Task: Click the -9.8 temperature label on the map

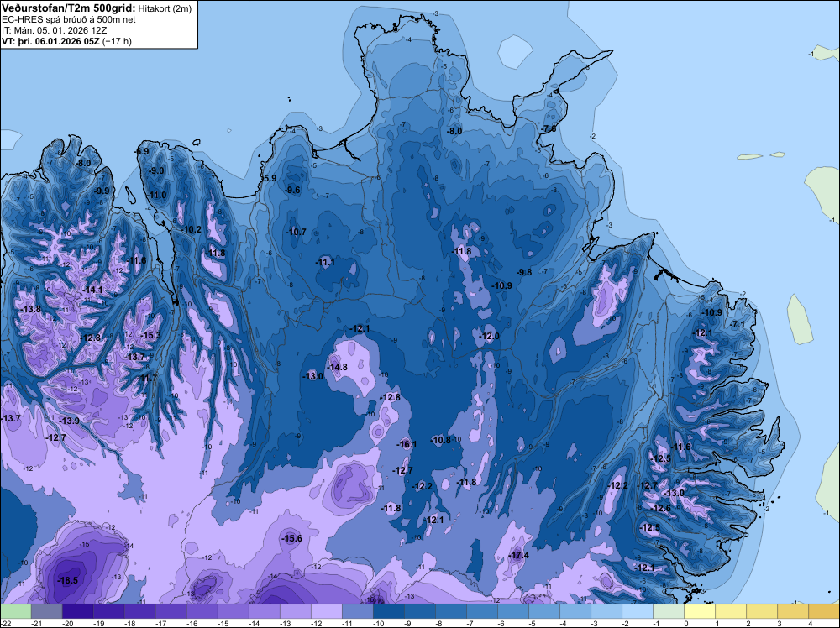Action: coord(523,272)
